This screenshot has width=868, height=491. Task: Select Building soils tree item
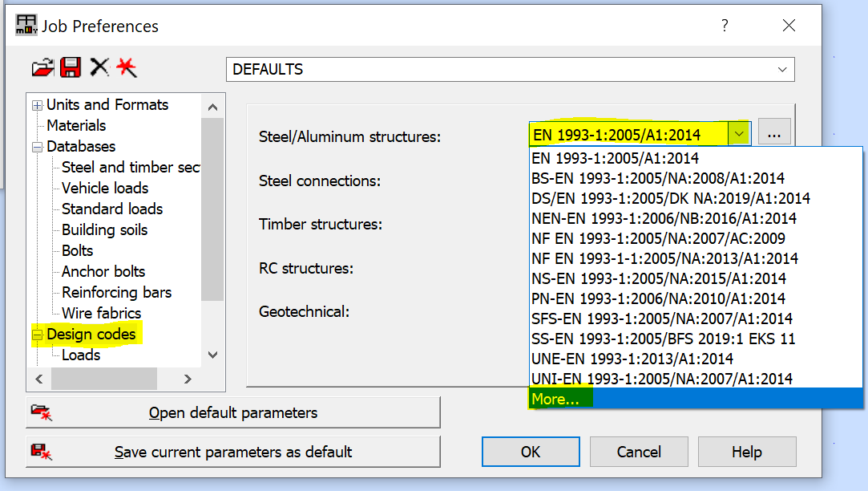105,230
